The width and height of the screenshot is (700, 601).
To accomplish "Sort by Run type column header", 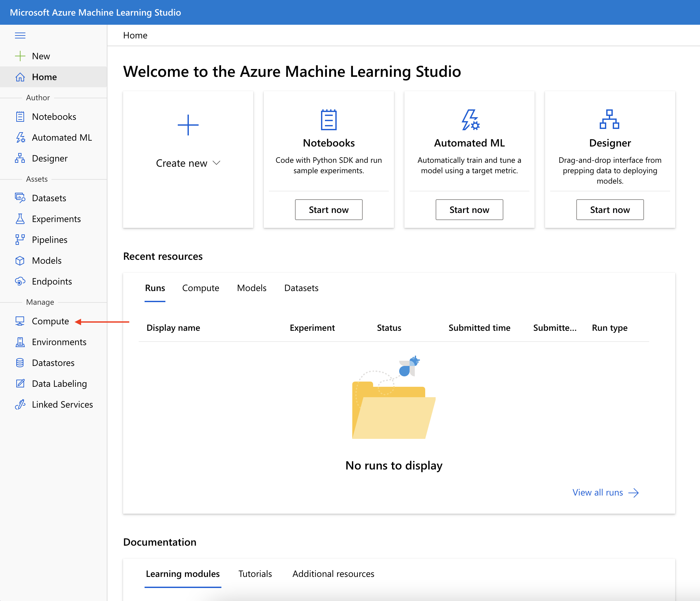I will click(x=609, y=328).
